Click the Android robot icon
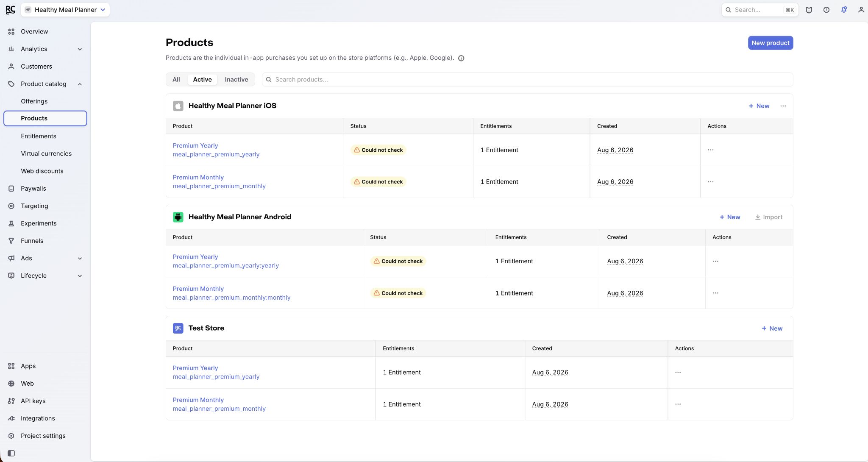868x462 pixels. click(x=178, y=217)
